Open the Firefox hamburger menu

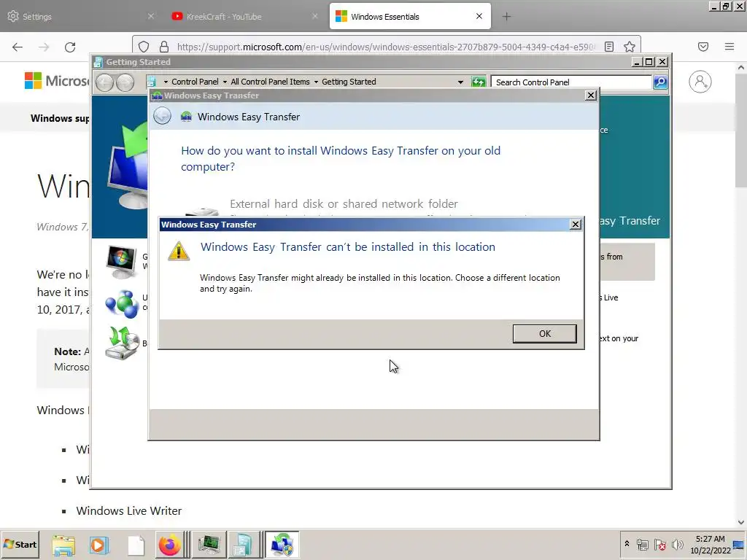pos(729,47)
